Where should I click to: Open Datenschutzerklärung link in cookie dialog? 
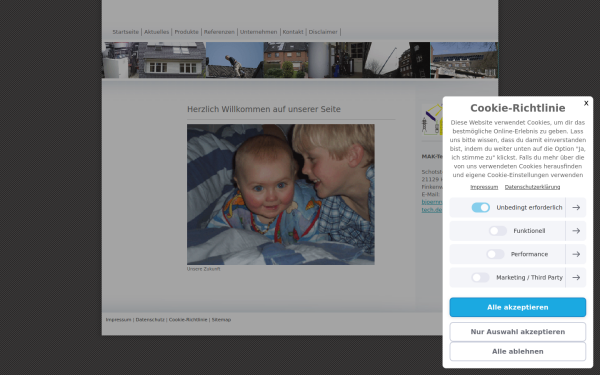point(532,187)
